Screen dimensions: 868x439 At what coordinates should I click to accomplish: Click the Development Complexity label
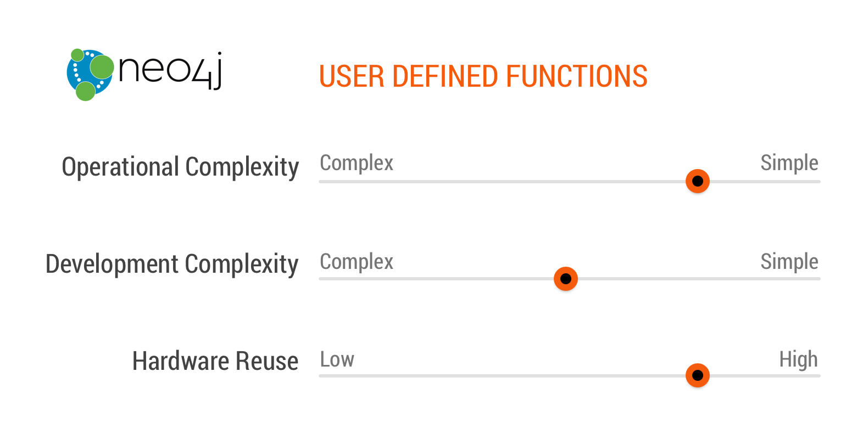coord(172,264)
